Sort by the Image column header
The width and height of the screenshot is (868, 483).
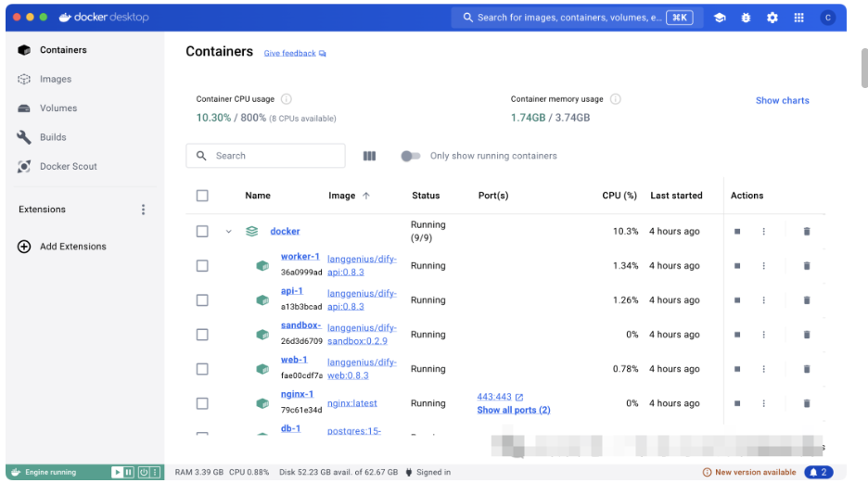349,196
